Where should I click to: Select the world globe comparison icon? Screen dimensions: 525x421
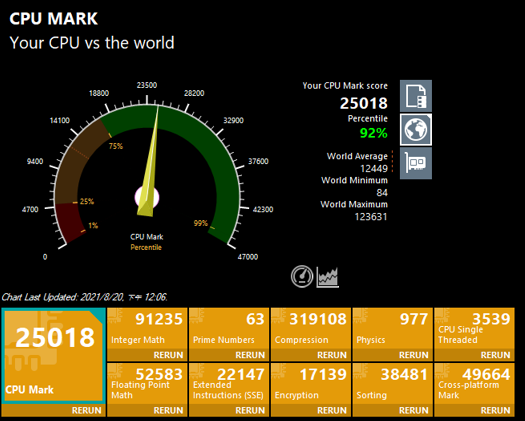coord(416,130)
